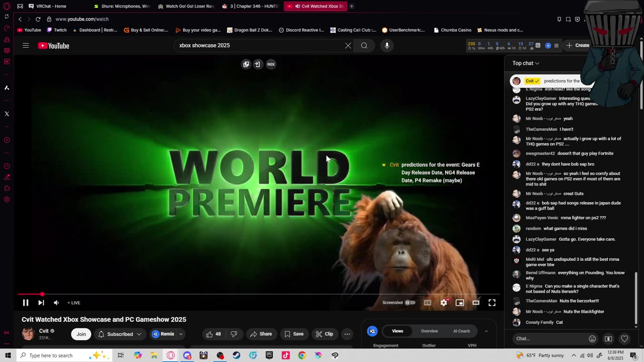Switch to the Watch Go! Go! Loser Ranger tab
Screen dimensions: 644x362
(x=187, y=6)
